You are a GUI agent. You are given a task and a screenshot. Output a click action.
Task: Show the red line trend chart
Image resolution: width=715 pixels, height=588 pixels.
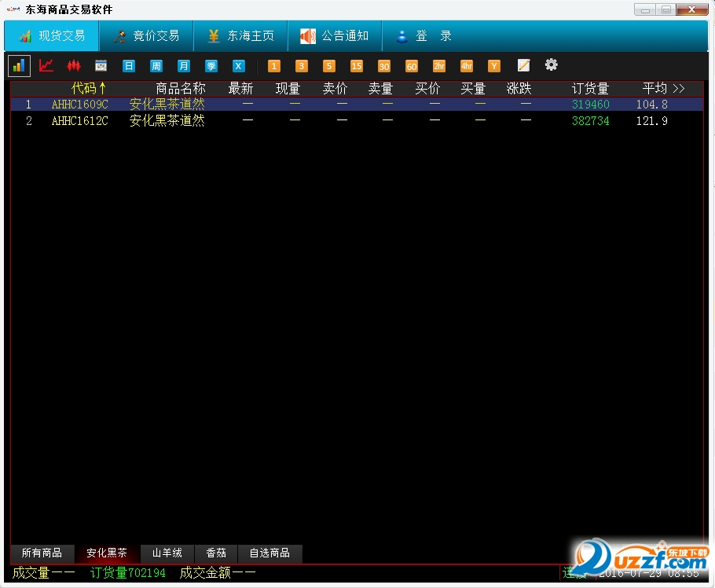pos(46,66)
